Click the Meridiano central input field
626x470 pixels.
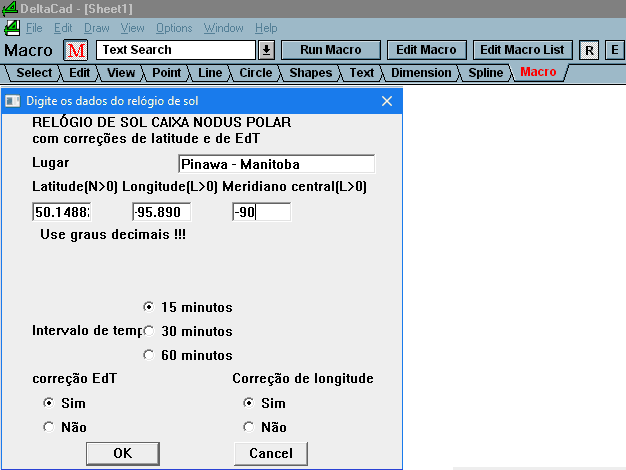point(261,212)
